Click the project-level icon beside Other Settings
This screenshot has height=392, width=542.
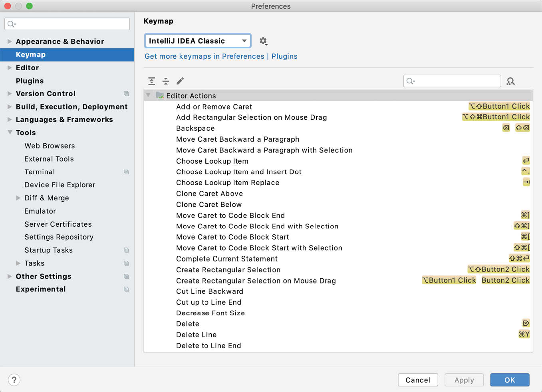[126, 276]
